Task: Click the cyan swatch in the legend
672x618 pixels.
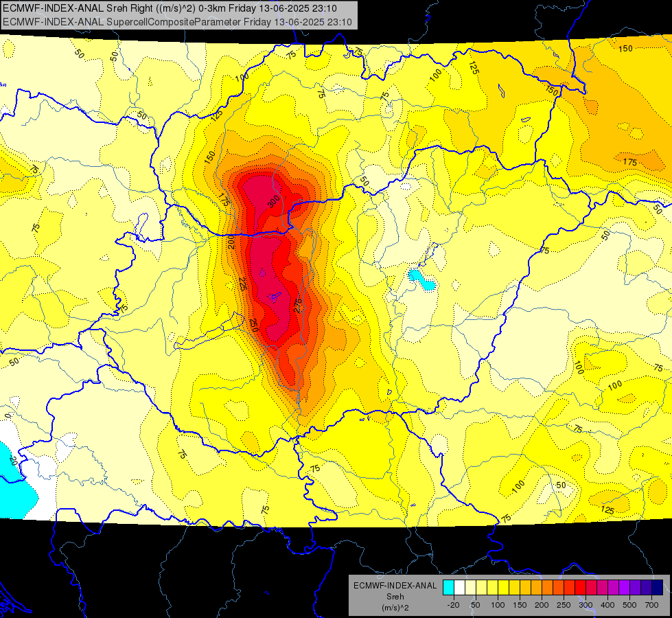Action: [x=449, y=588]
